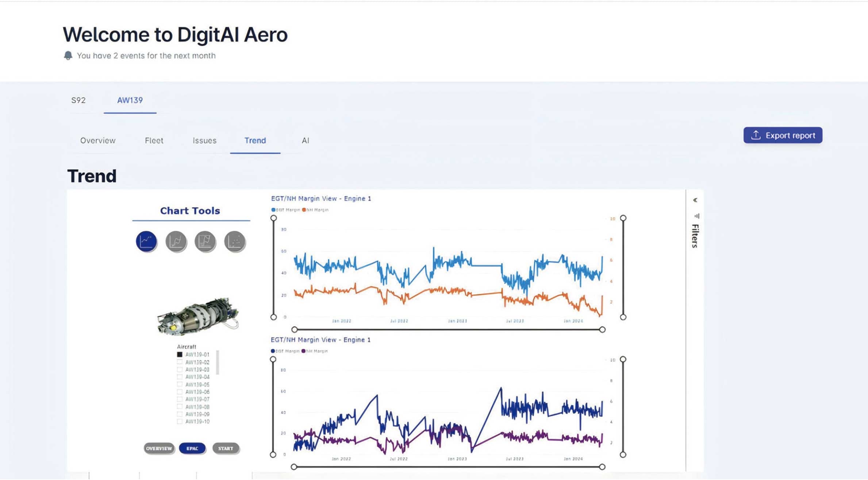This screenshot has width=868, height=480.
Task: Click the engine image thumbnail
Action: [198, 315]
